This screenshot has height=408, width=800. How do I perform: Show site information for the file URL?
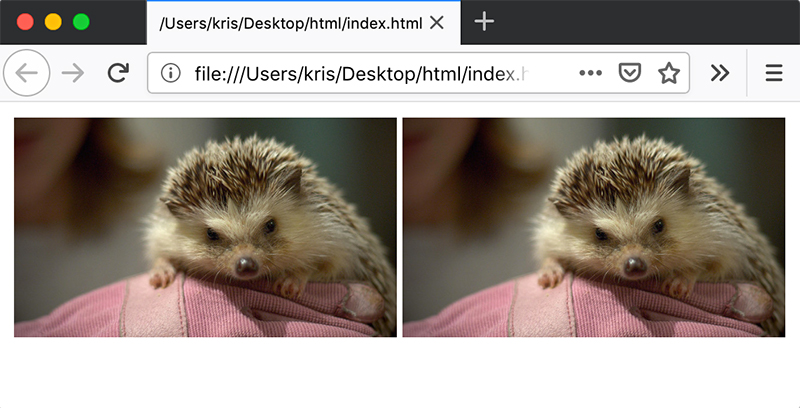(171, 73)
